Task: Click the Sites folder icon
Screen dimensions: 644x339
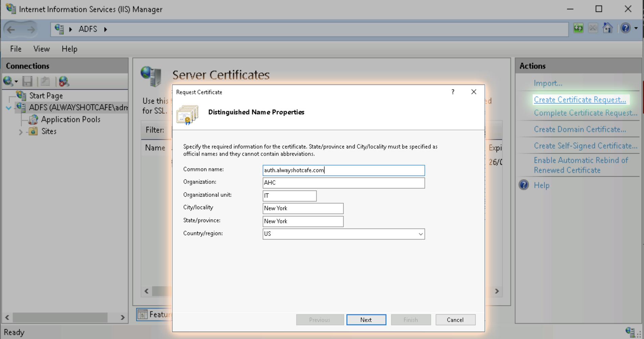Action: 33,132
